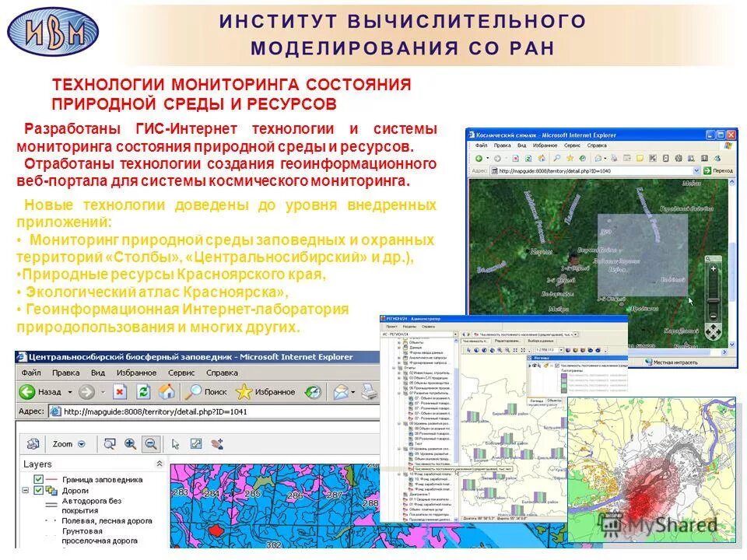Collapse the Layers panel with the double chevron
Image resolution: width=747 pixels, height=560 pixels.
[159, 464]
